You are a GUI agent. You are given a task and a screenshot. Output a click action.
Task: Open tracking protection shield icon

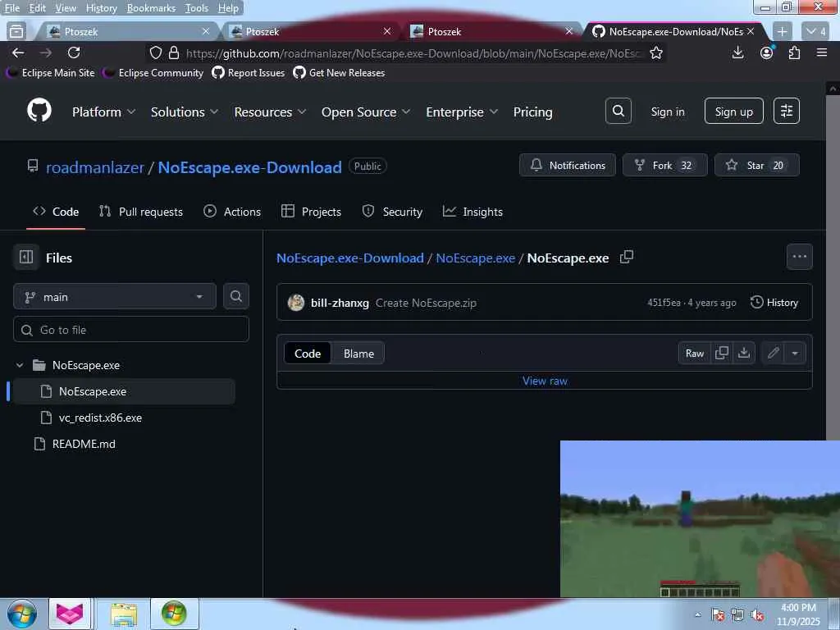point(156,52)
